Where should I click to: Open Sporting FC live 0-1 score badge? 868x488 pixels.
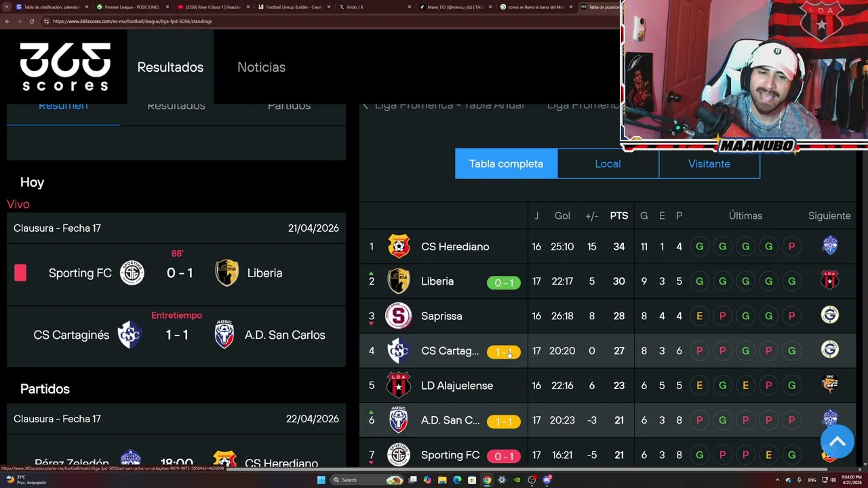[x=504, y=456]
